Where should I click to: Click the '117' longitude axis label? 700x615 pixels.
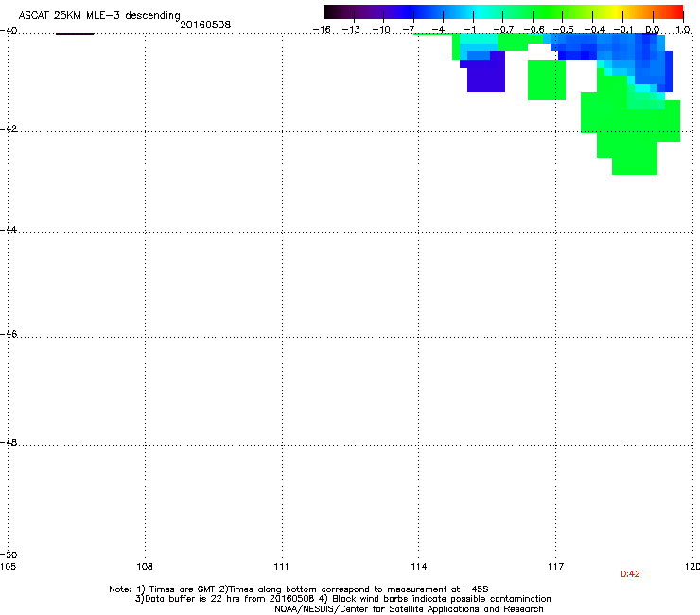tap(556, 567)
